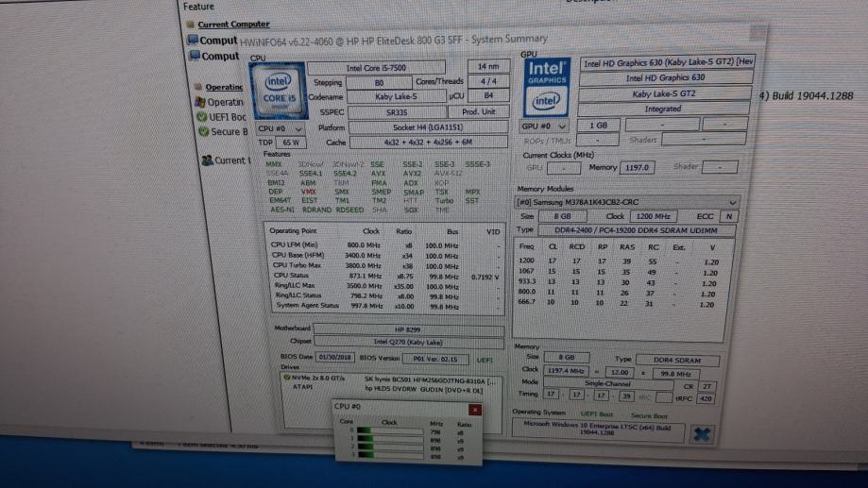Click the HP 8299 motherboard field

tap(408, 329)
